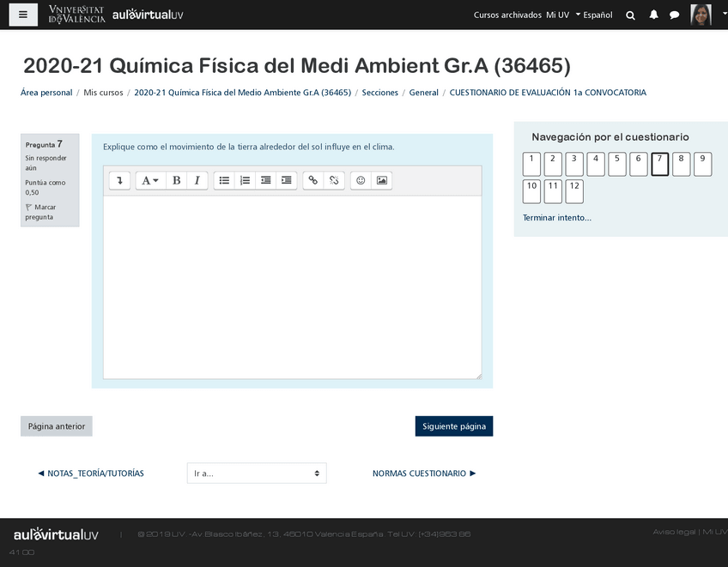Click the Siguiente página button
Viewport: 728px width, 567px height.
[x=454, y=426]
